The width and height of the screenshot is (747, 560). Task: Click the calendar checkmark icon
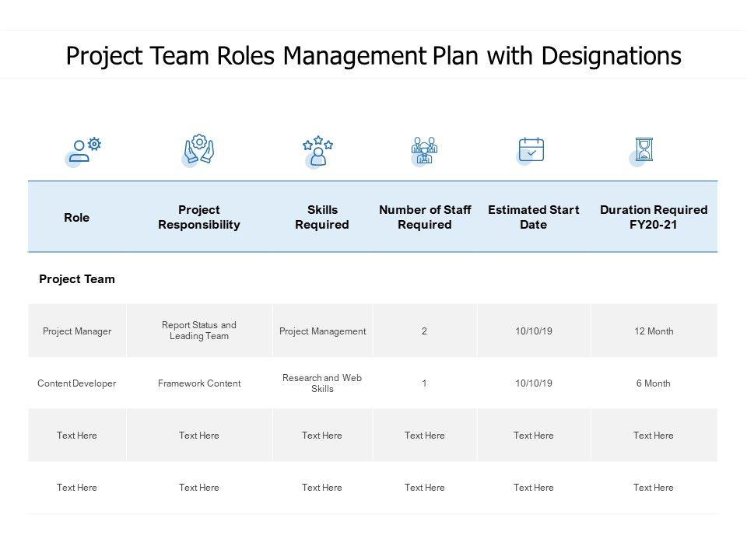click(x=531, y=149)
